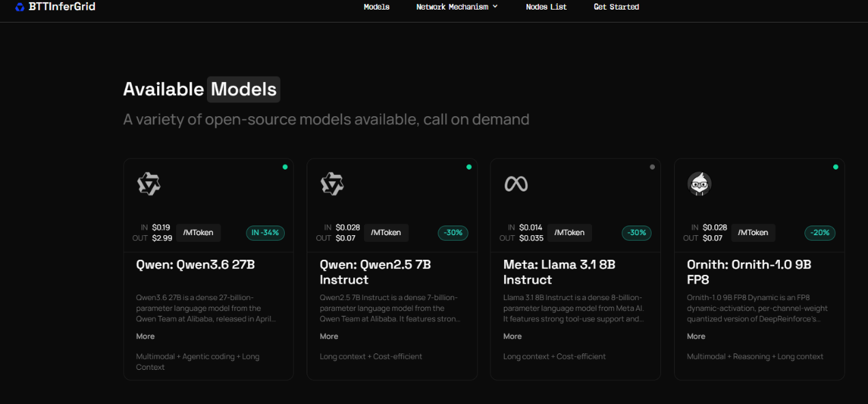Click the Qwen3.6 27B description text

point(206,308)
